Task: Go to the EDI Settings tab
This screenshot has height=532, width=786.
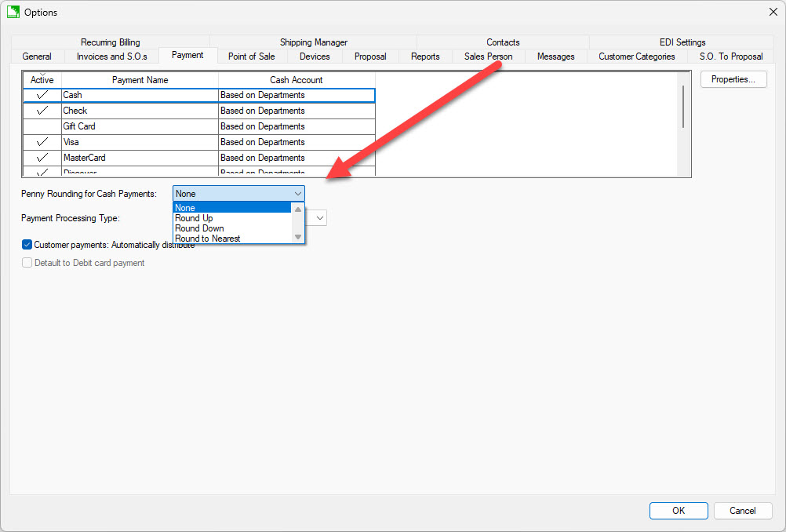Action: pyautogui.click(x=682, y=42)
